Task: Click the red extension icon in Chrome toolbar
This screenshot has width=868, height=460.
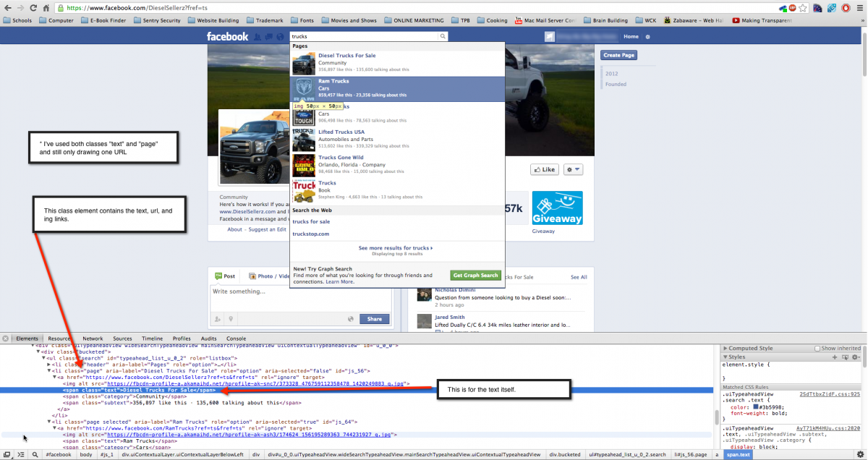Action: coord(844,8)
